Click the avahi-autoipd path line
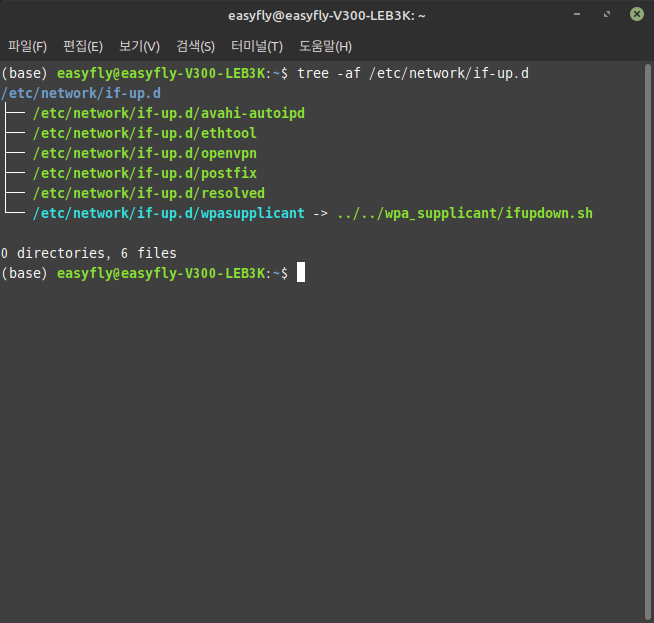654x623 pixels. point(169,113)
